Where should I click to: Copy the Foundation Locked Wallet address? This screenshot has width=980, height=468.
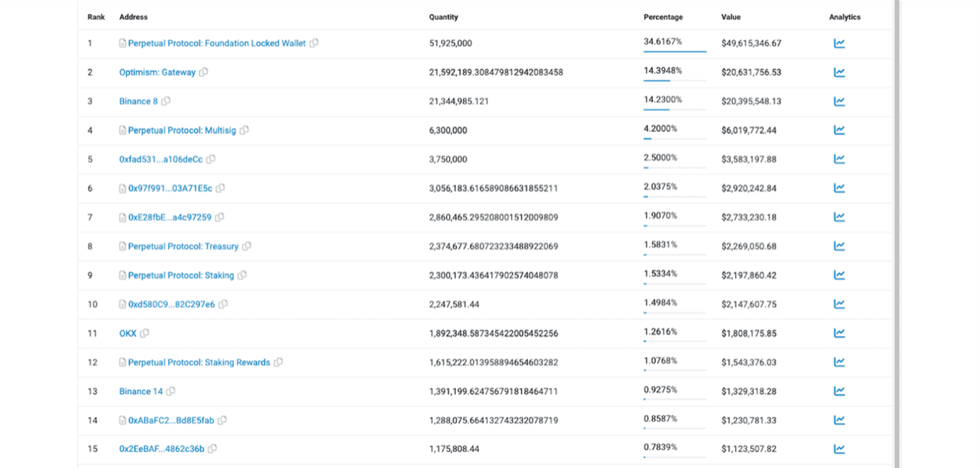[x=314, y=43]
